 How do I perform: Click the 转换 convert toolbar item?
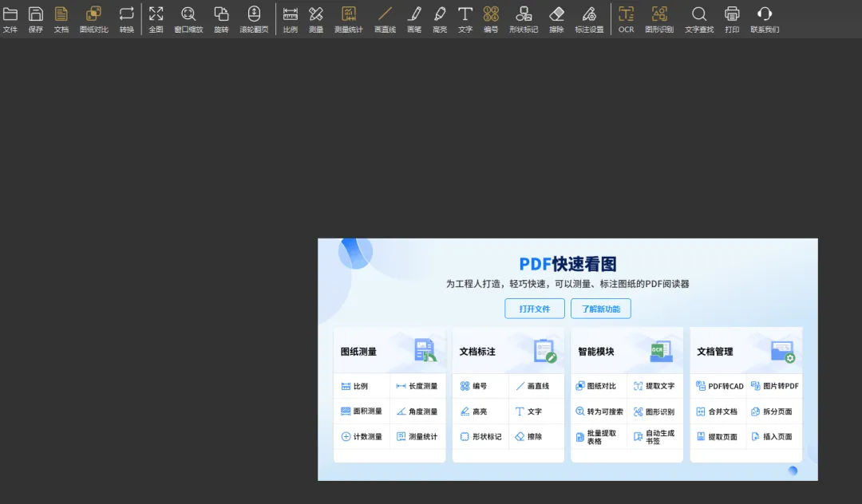pyautogui.click(x=126, y=19)
